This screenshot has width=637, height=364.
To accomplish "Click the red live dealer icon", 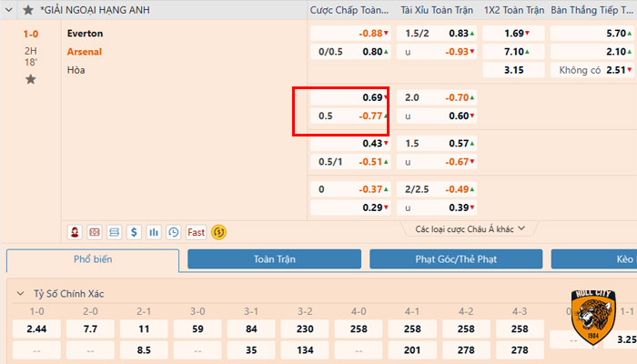I will pyautogui.click(x=76, y=232).
